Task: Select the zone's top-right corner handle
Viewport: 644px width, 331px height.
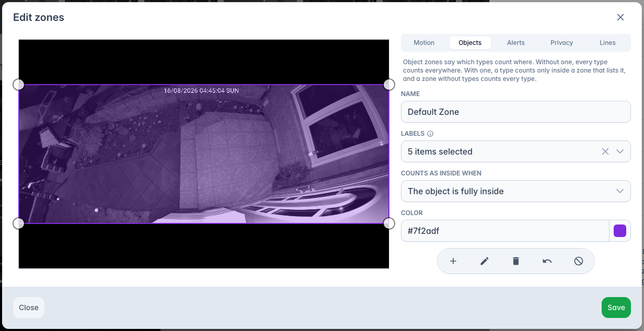Action: click(x=389, y=85)
